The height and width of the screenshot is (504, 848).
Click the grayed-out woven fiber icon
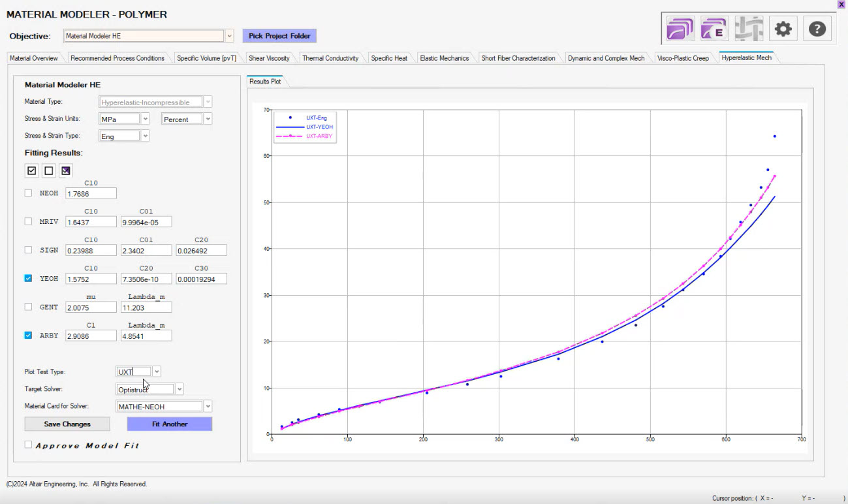748,29
